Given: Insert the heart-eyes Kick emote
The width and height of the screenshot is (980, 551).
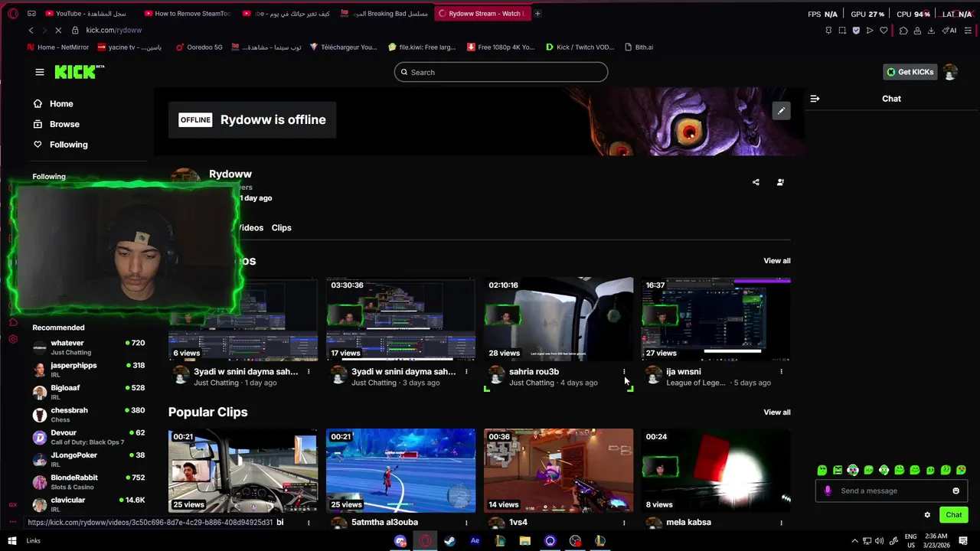Looking at the screenshot, I should [x=961, y=470].
